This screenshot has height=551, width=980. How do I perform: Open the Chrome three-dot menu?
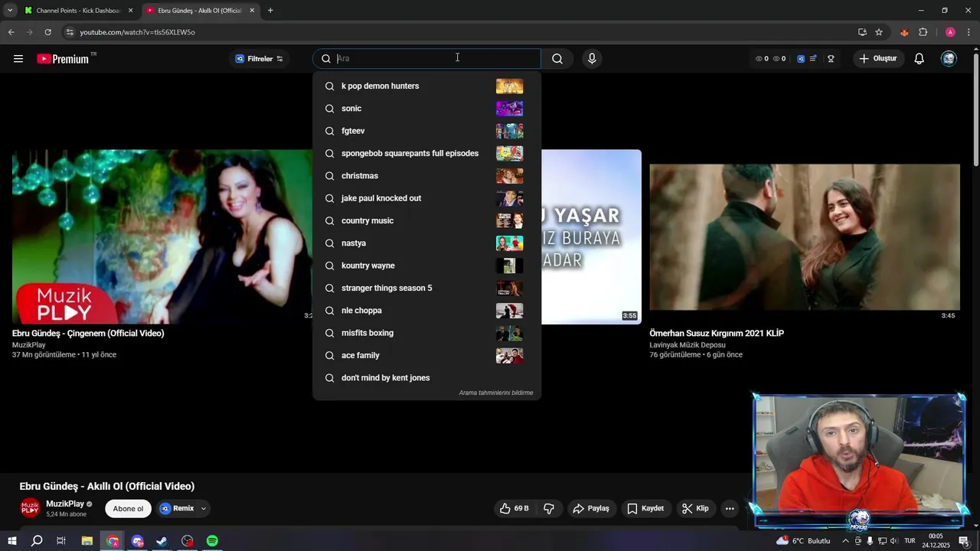click(969, 32)
